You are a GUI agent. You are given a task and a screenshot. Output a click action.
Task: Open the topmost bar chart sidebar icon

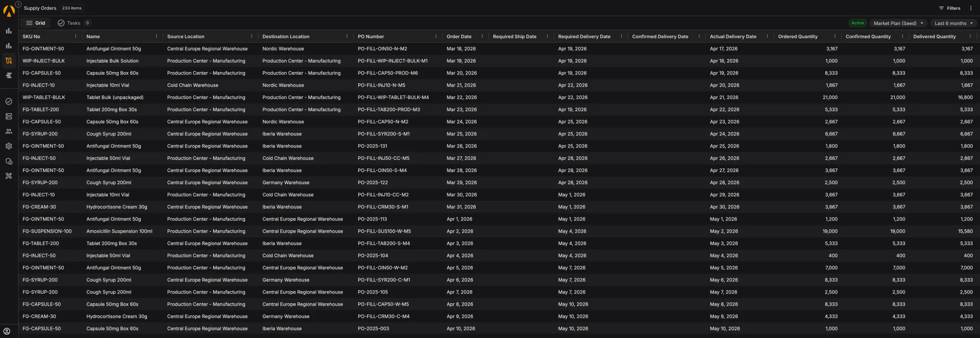coord(9,31)
